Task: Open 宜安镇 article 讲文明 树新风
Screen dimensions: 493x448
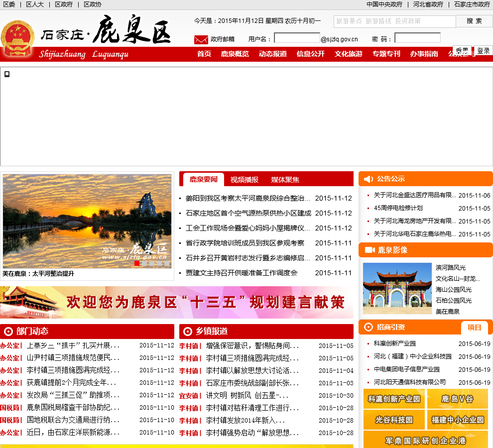Action: [x=247, y=395]
